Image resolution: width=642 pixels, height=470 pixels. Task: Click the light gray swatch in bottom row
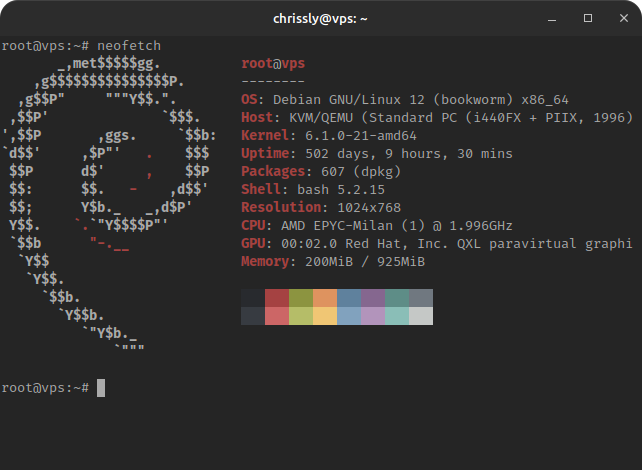(x=421, y=316)
